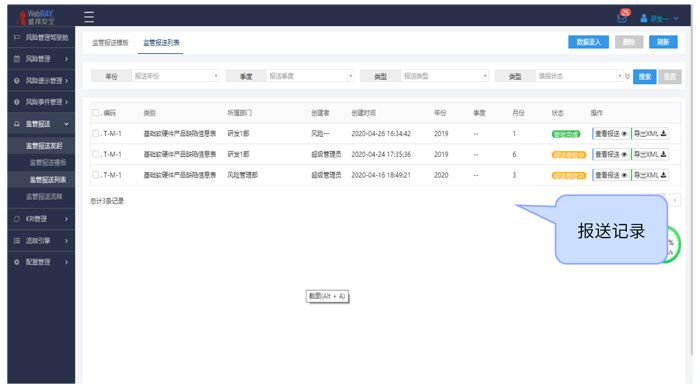Click the list icon beside 流程引擎
Viewport: 700px width, 387px height.
[x=17, y=241]
